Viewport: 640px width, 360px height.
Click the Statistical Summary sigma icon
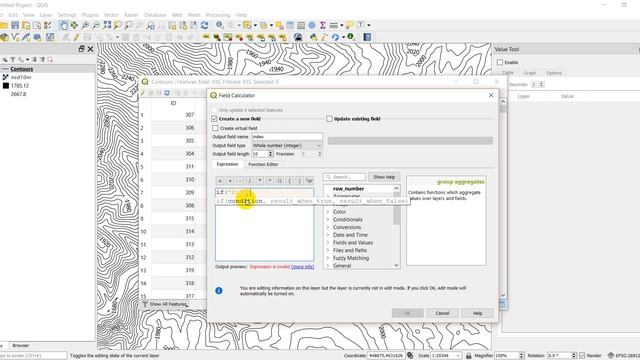tap(322, 25)
